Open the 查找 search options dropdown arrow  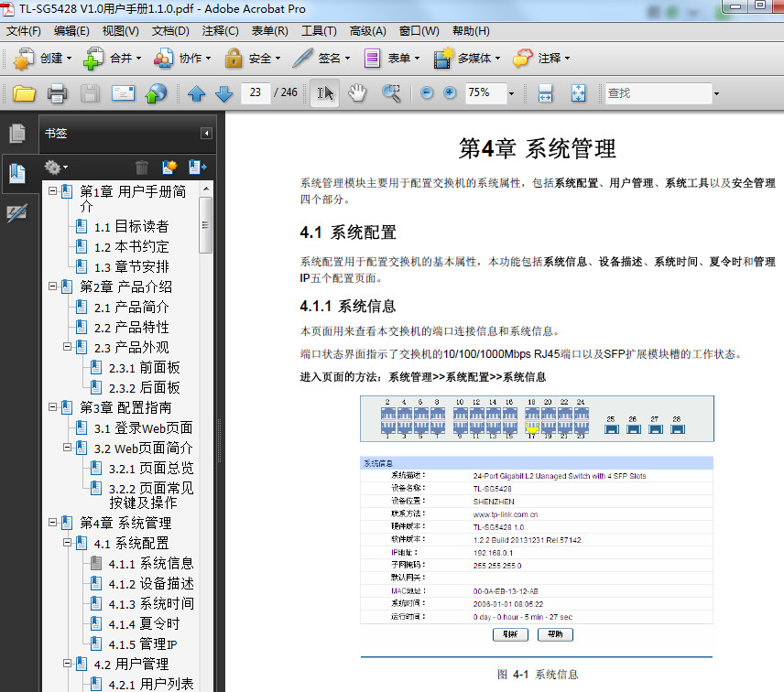[x=716, y=93]
